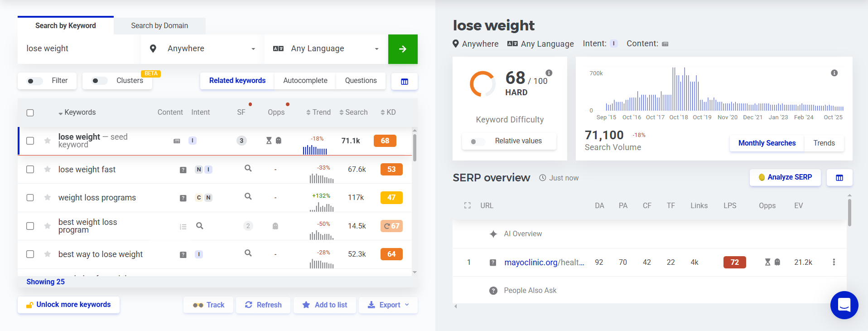Click the SERP table settings icon beside Analyze SERP
Screen dimensions: 868x331
tap(839, 177)
